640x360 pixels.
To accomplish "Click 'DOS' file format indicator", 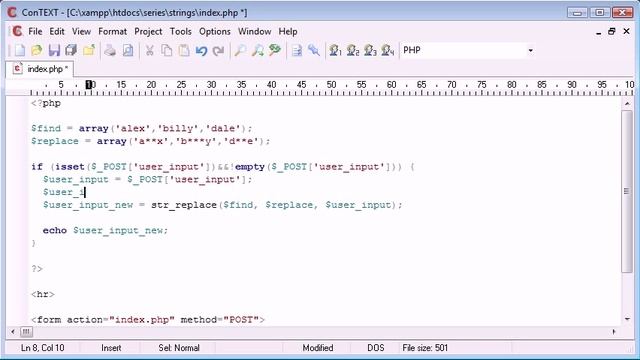I will [376, 348].
